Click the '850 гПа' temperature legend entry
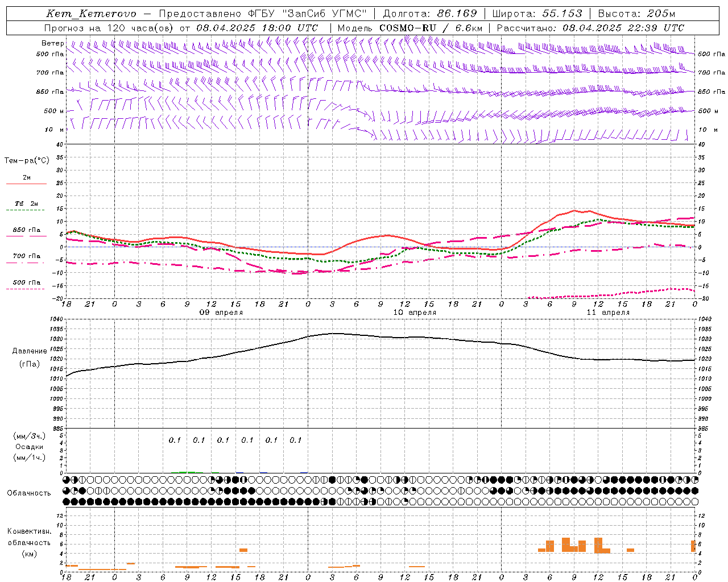This screenshot has width=728, height=582. pyautogui.click(x=27, y=230)
